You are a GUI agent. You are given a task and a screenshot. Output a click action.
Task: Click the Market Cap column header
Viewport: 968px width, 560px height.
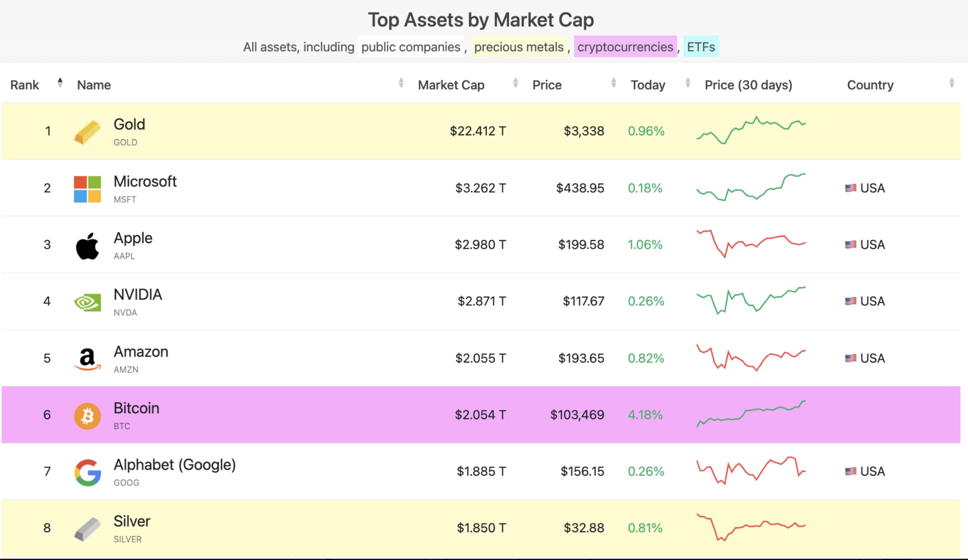(x=451, y=85)
